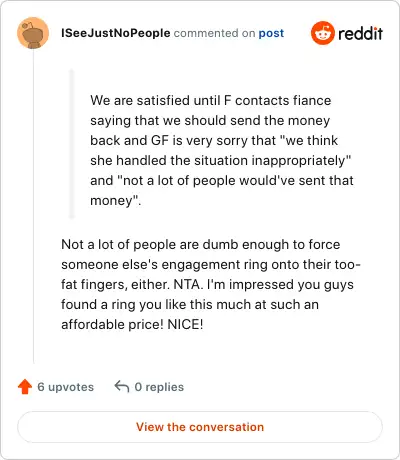Click the grey blockquote bar
Screen dimensions: 400x460
(x=71, y=144)
